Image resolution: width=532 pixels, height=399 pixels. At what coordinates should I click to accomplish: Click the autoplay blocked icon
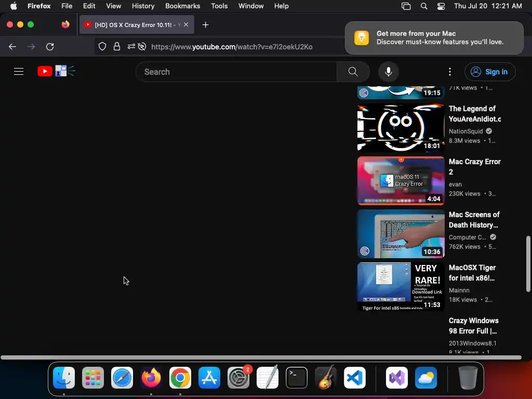(142, 46)
